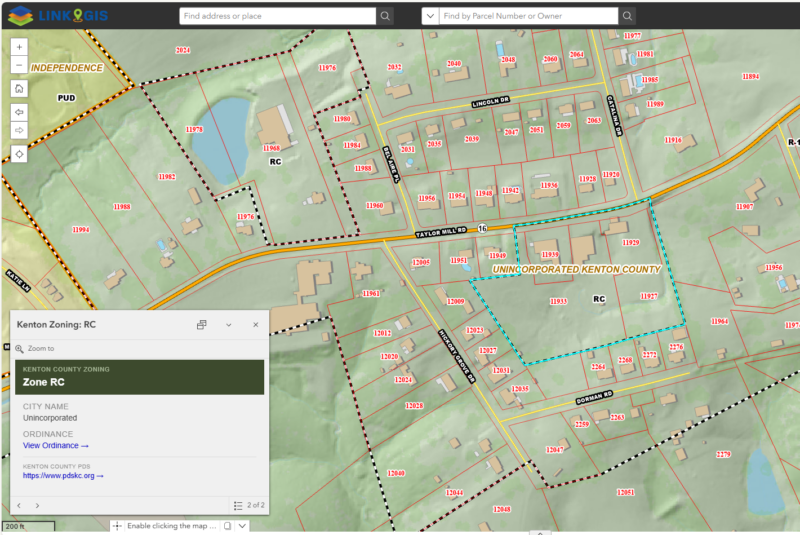Screen dimensions: 800x535
Task: Zoom in on the map
Action: pyautogui.click(x=19, y=47)
